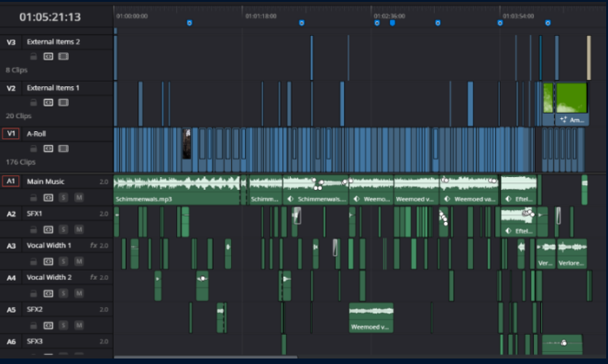Solo the SFX2 track
The width and height of the screenshot is (608, 364).
(63, 325)
